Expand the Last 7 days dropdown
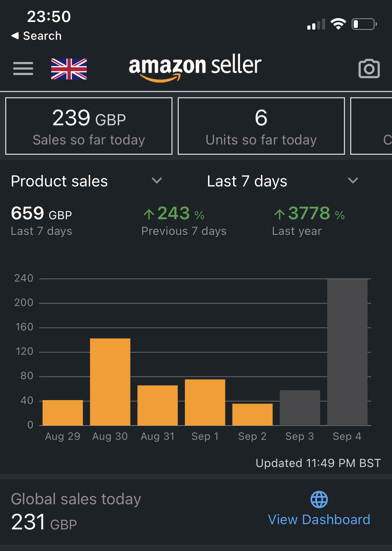The width and height of the screenshot is (392, 551). point(283,181)
